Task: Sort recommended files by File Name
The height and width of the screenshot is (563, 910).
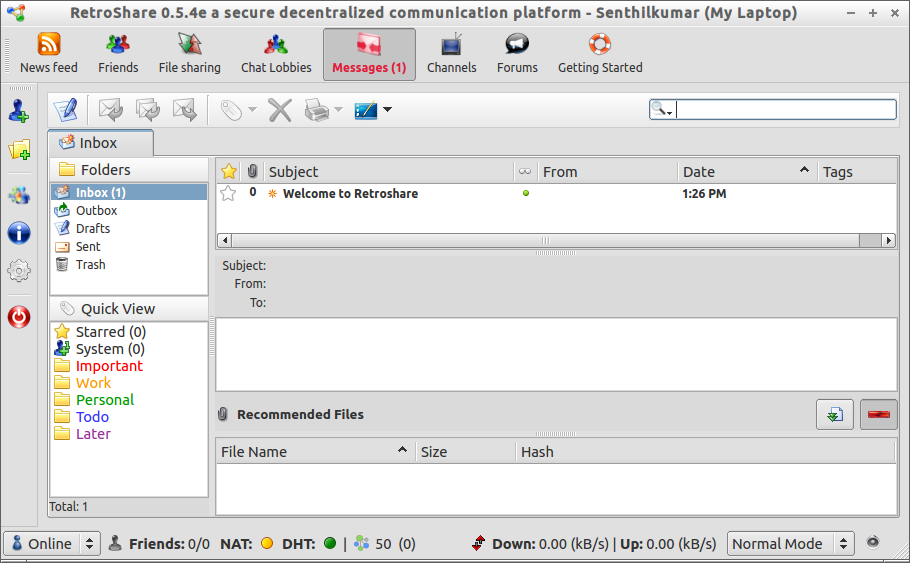Action: pyautogui.click(x=316, y=452)
